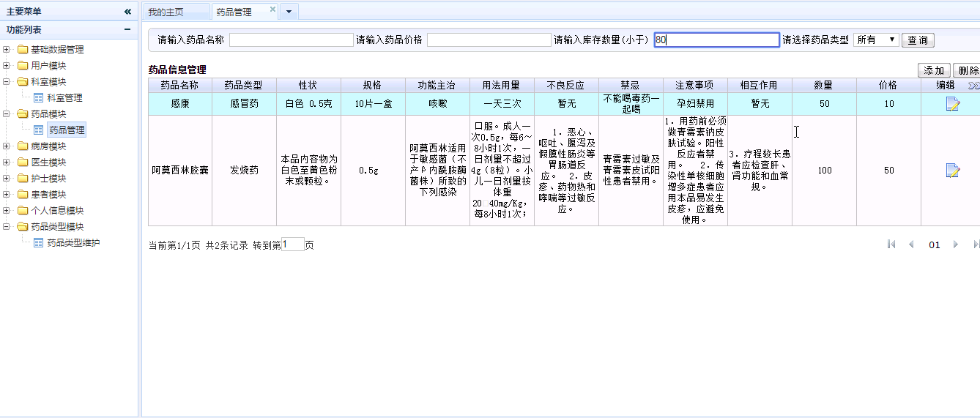Collapse the 功能列表 panel minus icon

coord(127,30)
